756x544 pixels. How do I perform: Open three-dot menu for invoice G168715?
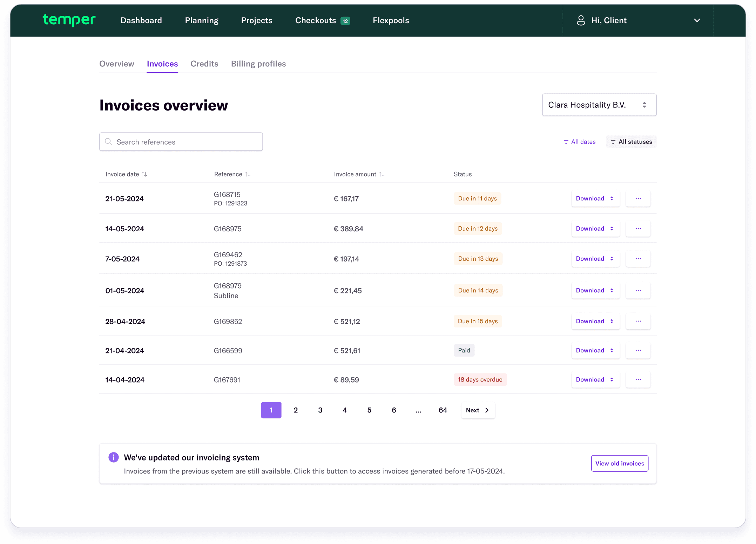click(x=638, y=199)
